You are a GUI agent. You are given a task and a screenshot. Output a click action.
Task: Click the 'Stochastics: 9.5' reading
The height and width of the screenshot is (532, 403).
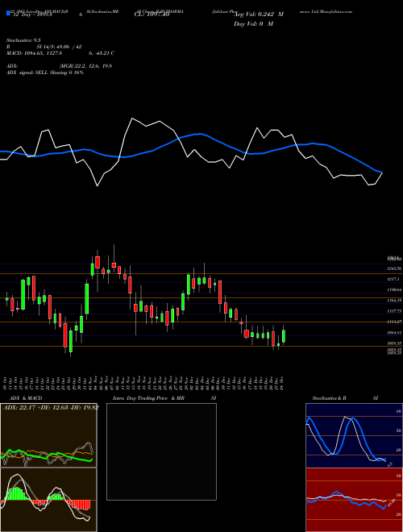(23, 40)
